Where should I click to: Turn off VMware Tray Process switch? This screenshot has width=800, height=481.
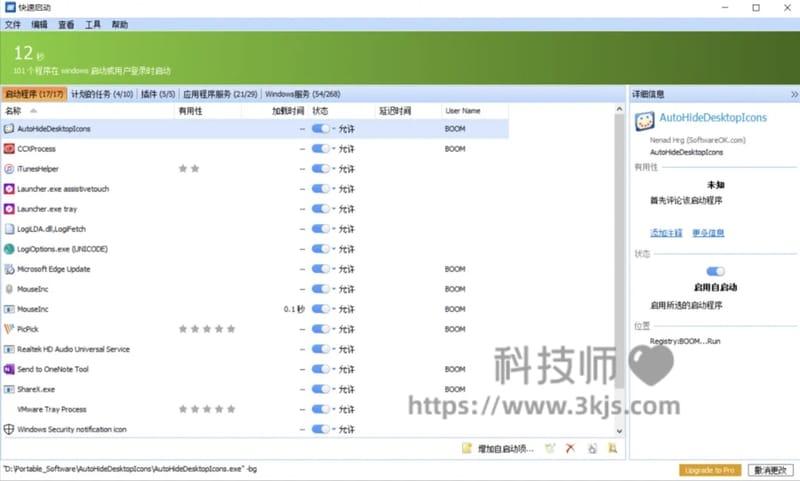pos(320,409)
